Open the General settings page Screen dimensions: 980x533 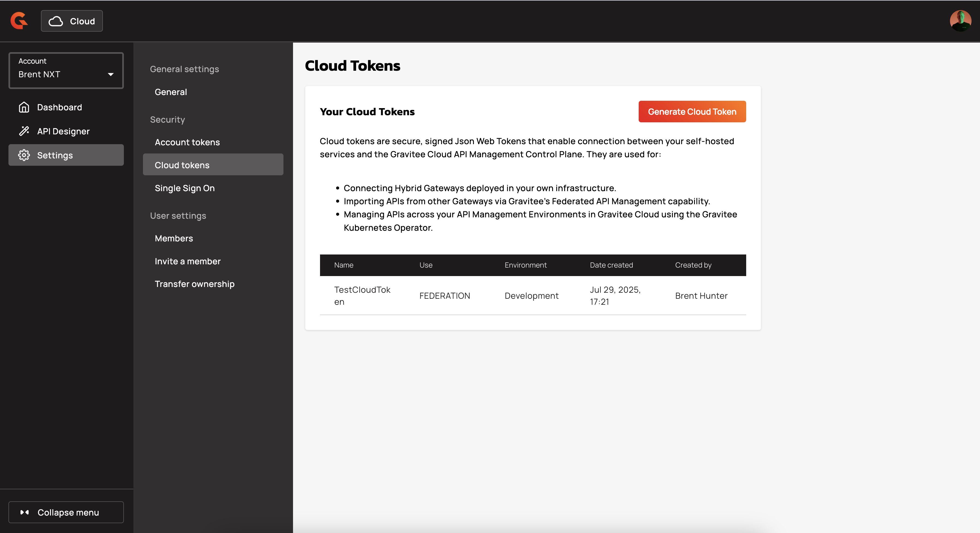171,92
